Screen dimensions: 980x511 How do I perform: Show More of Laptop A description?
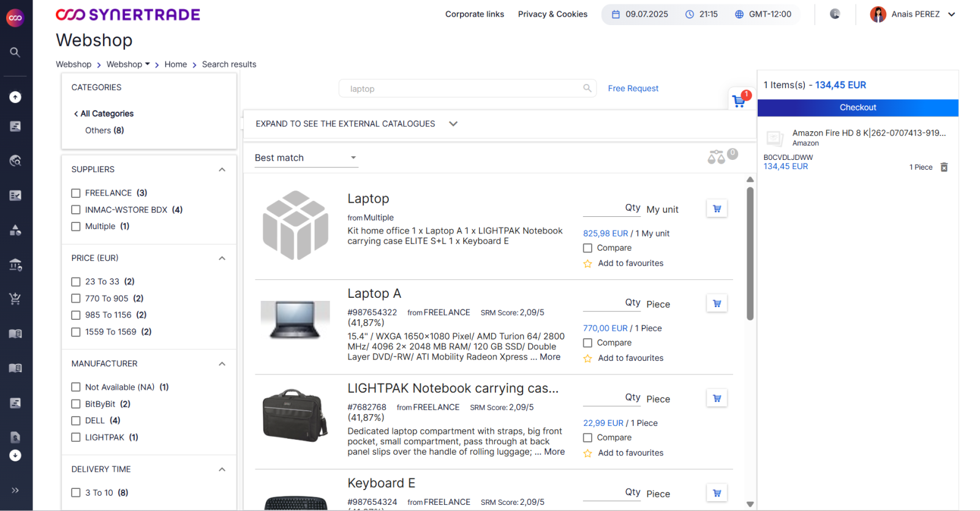(x=550, y=357)
